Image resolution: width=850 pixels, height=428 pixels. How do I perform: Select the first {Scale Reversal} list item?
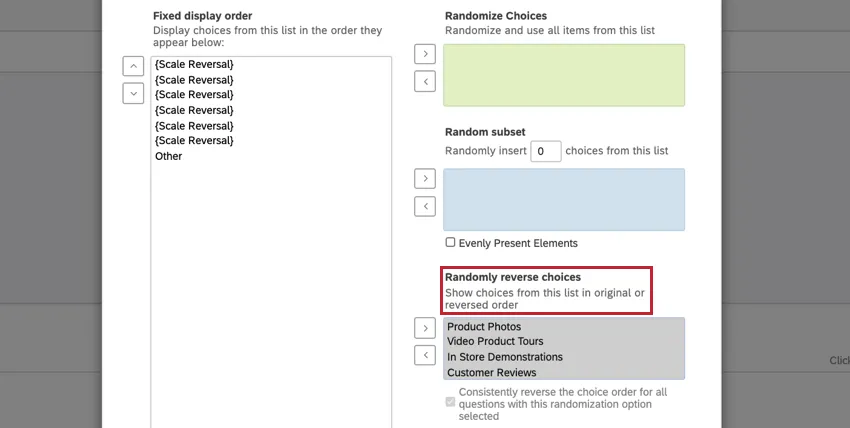click(194, 64)
